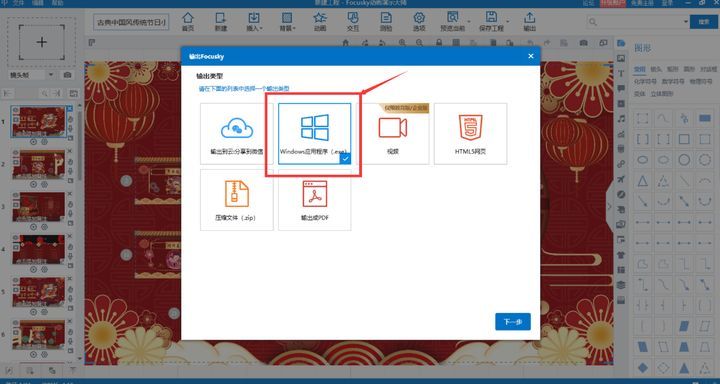This screenshot has height=384, width=720.
Task: Collapse the right panel with chevron
Action: tap(610, 206)
